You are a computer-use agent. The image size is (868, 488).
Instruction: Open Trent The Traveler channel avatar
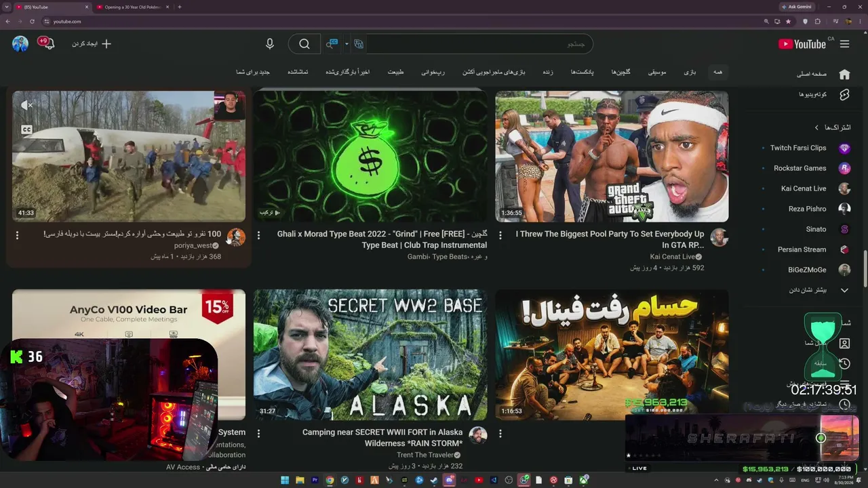pos(478,435)
